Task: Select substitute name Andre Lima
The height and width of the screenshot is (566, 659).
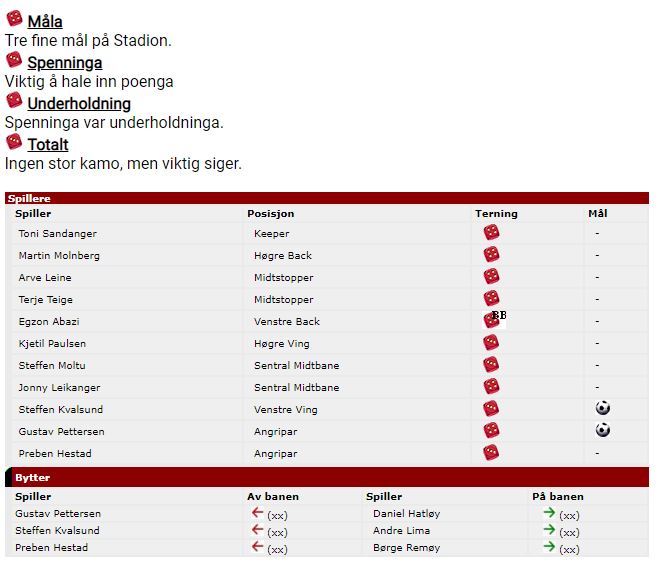Action: [x=401, y=531]
